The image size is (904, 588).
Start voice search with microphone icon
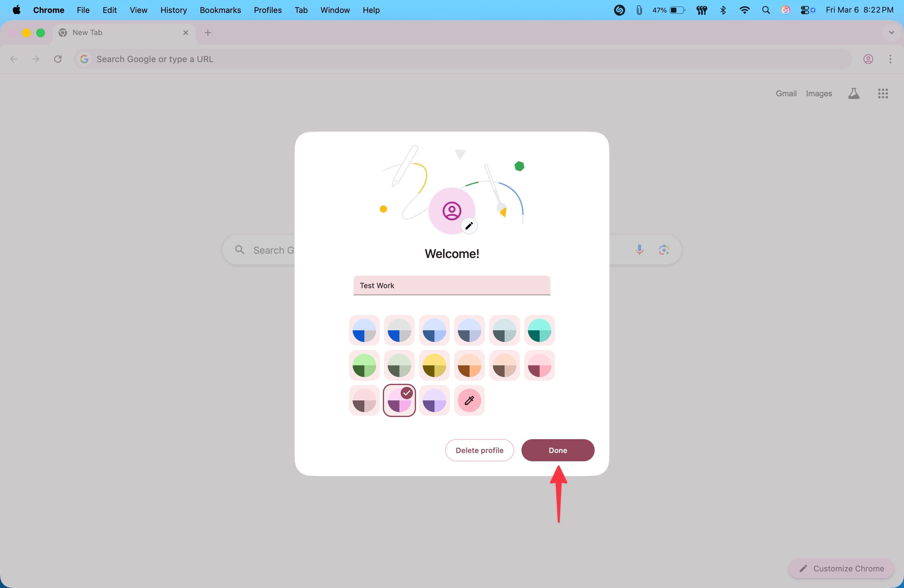639,249
